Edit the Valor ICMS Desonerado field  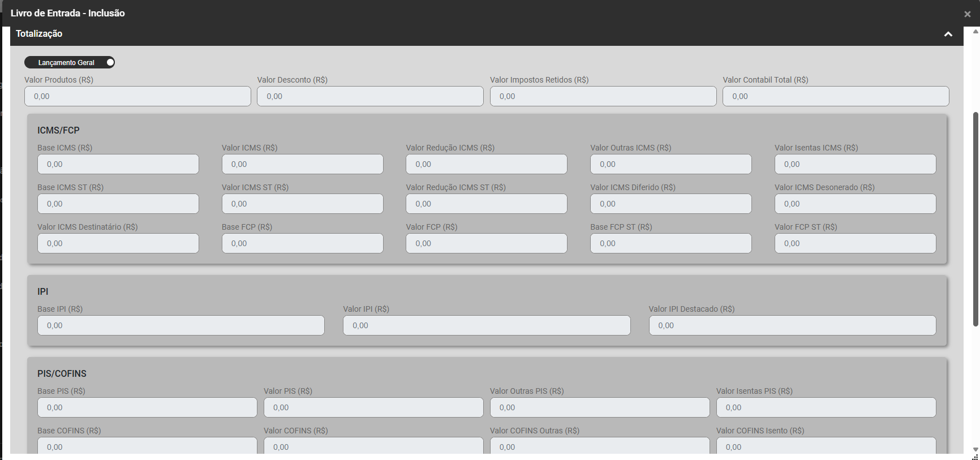(x=854, y=204)
